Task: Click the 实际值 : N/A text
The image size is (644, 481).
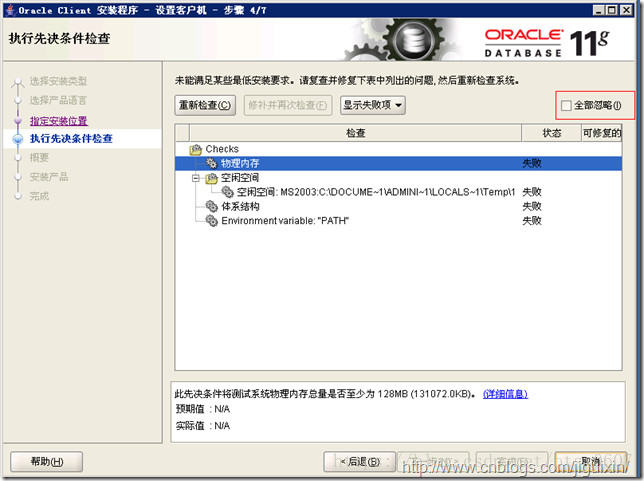Action: (x=202, y=426)
